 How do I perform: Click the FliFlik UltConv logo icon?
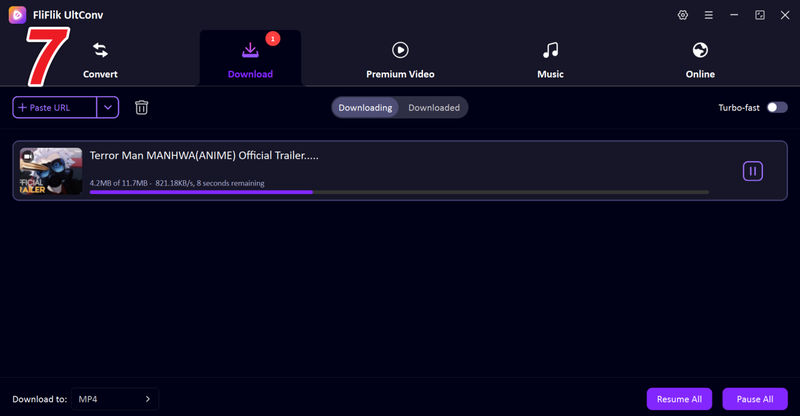click(x=17, y=15)
